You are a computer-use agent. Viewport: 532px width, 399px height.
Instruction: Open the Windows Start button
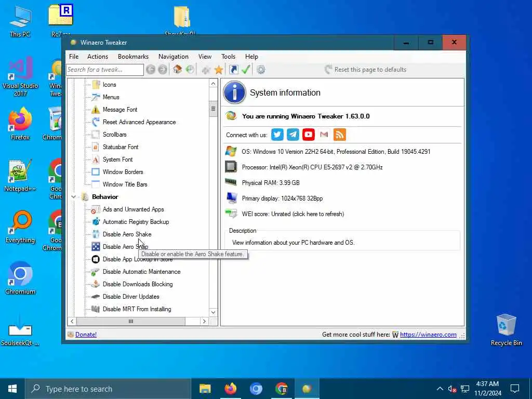tap(12, 389)
